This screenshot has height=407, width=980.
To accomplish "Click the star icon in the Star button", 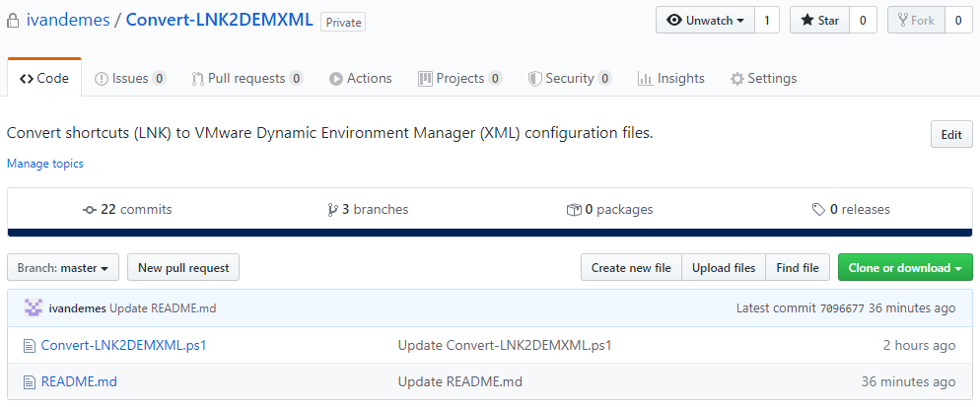I will point(806,20).
